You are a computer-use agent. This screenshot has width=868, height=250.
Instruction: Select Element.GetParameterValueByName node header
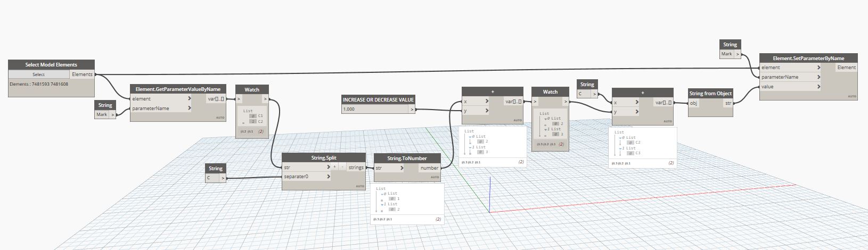click(x=178, y=89)
